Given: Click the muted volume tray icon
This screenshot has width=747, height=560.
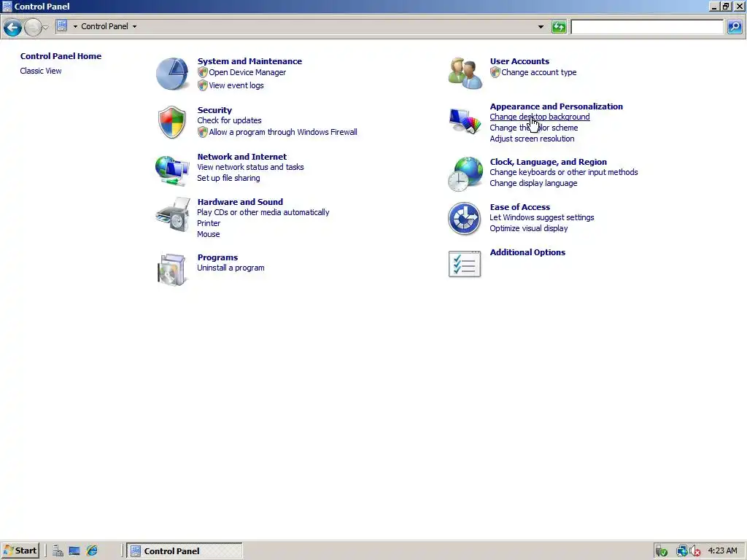Looking at the screenshot, I should tap(695, 551).
